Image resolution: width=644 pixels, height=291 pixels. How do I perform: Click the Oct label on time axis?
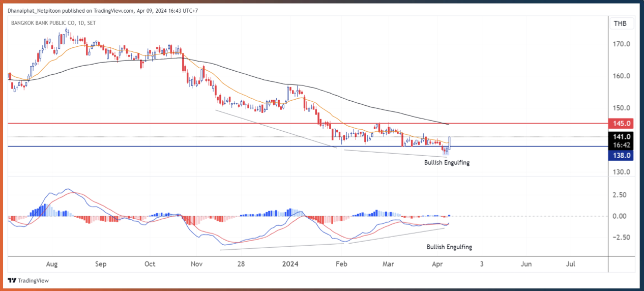coord(150,264)
